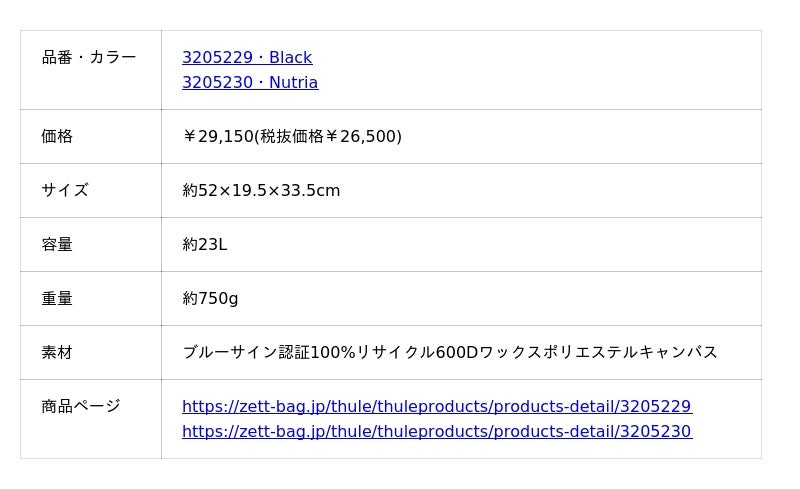800x489 pixels.
Task: Open the 3205230 · Nutria product link
Action: pyautogui.click(x=250, y=83)
